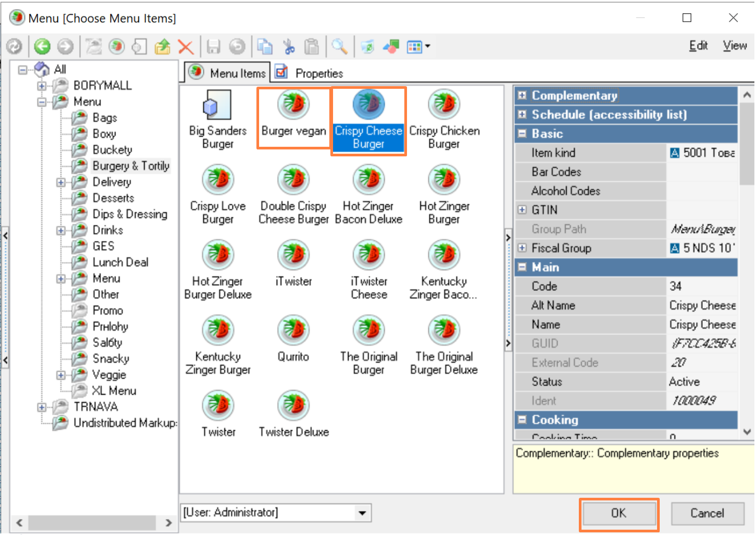
Task: Select the Kentucky Zinger Burger item
Action: 218,346
